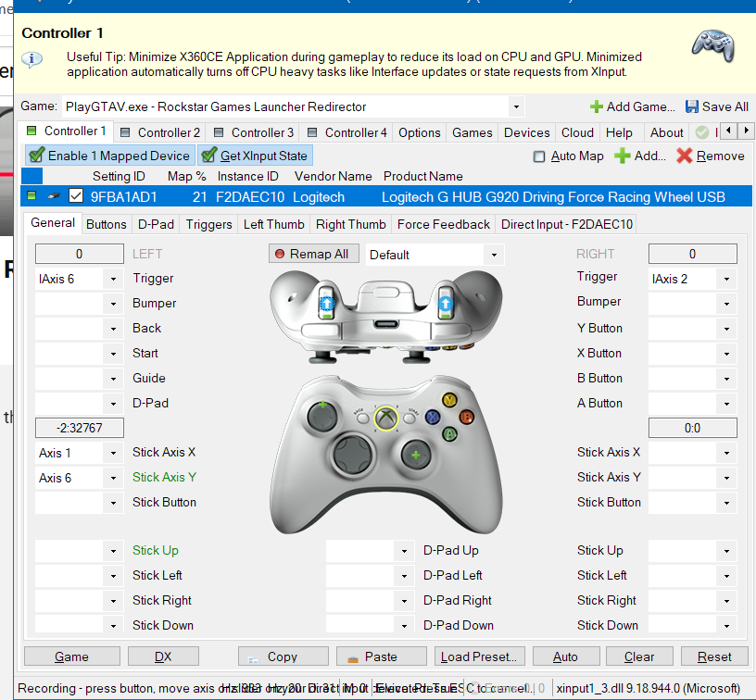The width and height of the screenshot is (756, 700).
Task: Click the X button on controller image
Action: 433,417
